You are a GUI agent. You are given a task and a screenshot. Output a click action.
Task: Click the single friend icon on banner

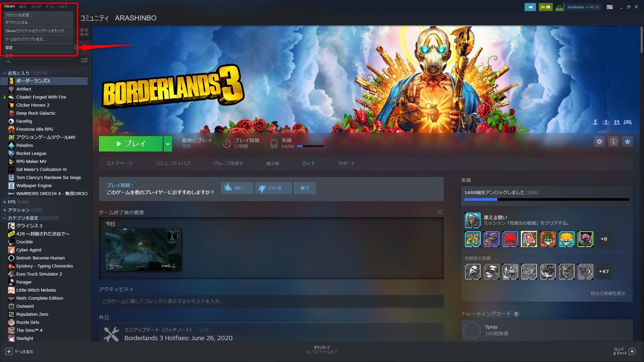pyautogui.click(x=595, y=122)
